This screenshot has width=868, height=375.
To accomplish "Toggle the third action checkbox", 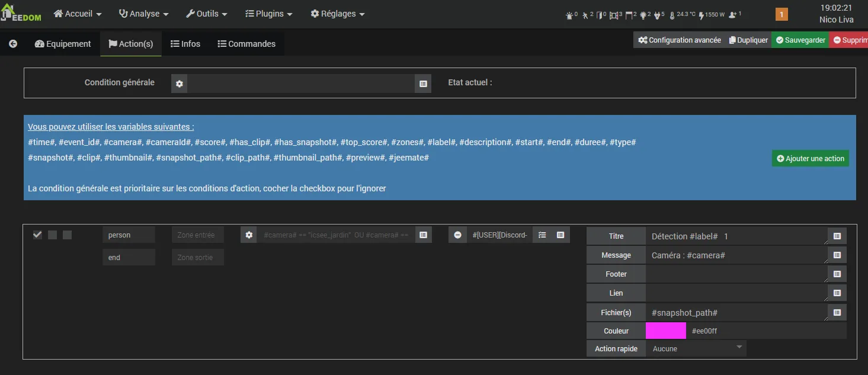I will (x=67, y=235).
